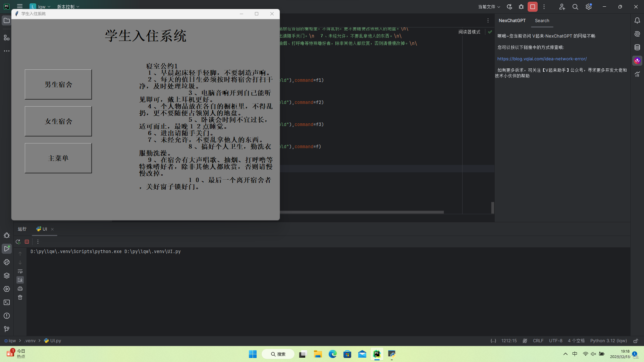The image size is (644, 362).
Task: Expand the 版本控制 dropdown
Action: coord(68,7)
